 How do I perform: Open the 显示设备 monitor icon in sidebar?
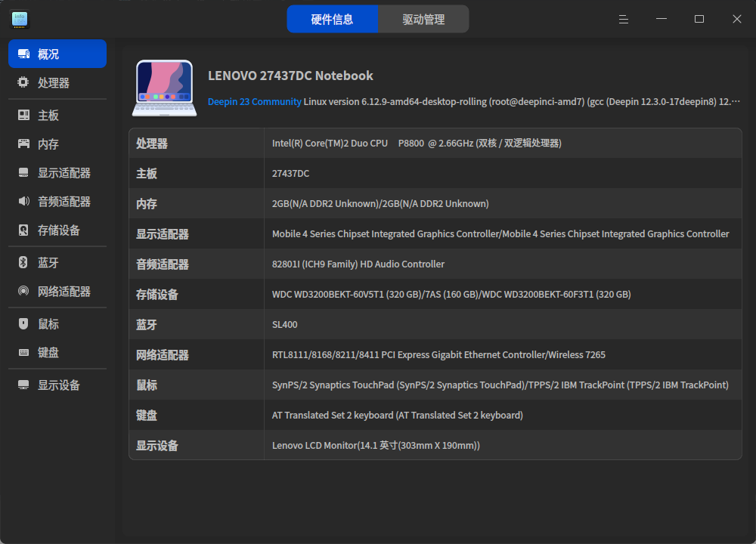(x=23, y=385)
